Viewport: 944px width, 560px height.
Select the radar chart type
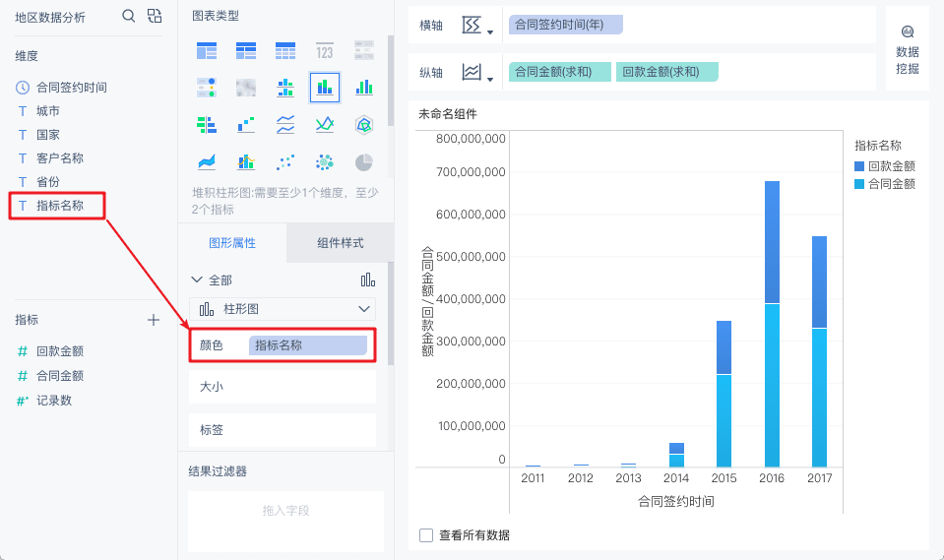(x=363, y=125)
